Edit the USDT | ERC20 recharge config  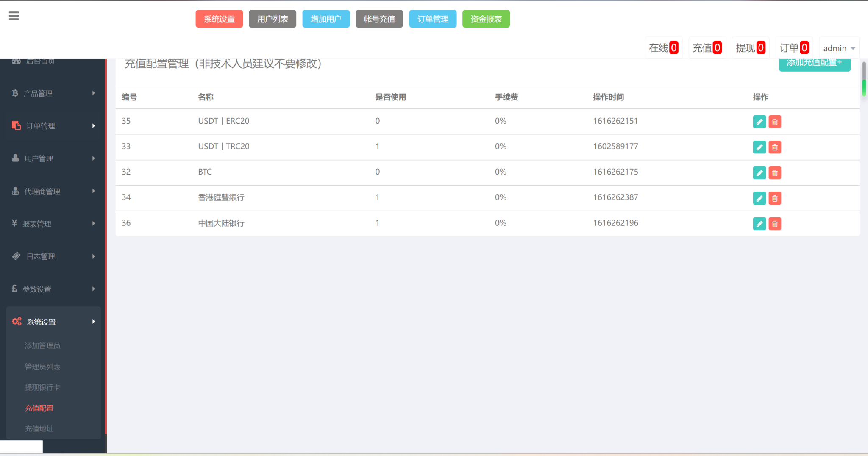click(x=759, y=122)
